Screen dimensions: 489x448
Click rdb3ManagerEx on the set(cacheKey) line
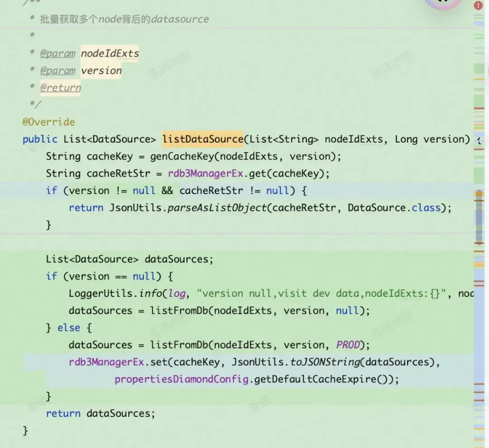(x=106, y=362)
